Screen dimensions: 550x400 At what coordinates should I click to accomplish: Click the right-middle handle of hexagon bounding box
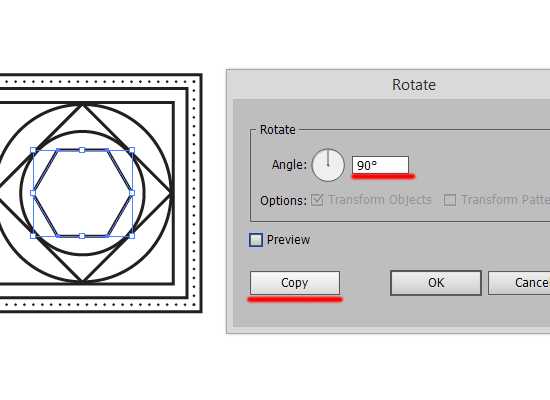coord(132,193)
